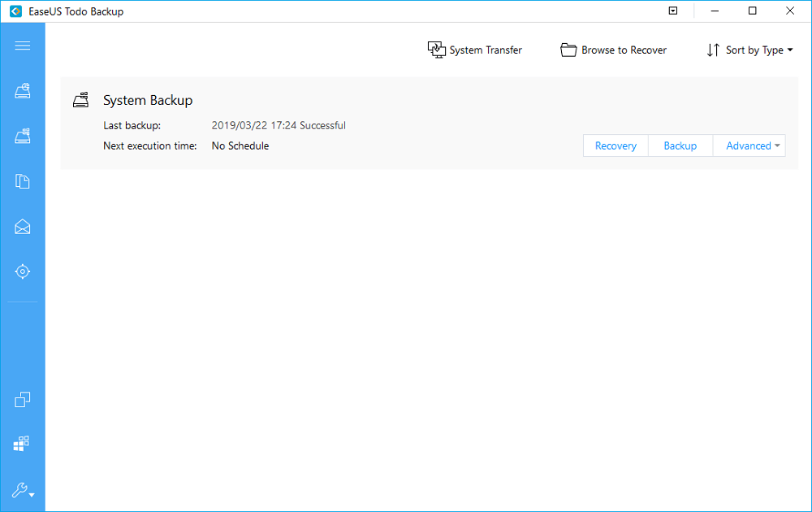Open the wrench dropdown at sidebar bottom
The width and height of the screenshot is (812, 512).
pyautogui.click(x=22, y=491)
